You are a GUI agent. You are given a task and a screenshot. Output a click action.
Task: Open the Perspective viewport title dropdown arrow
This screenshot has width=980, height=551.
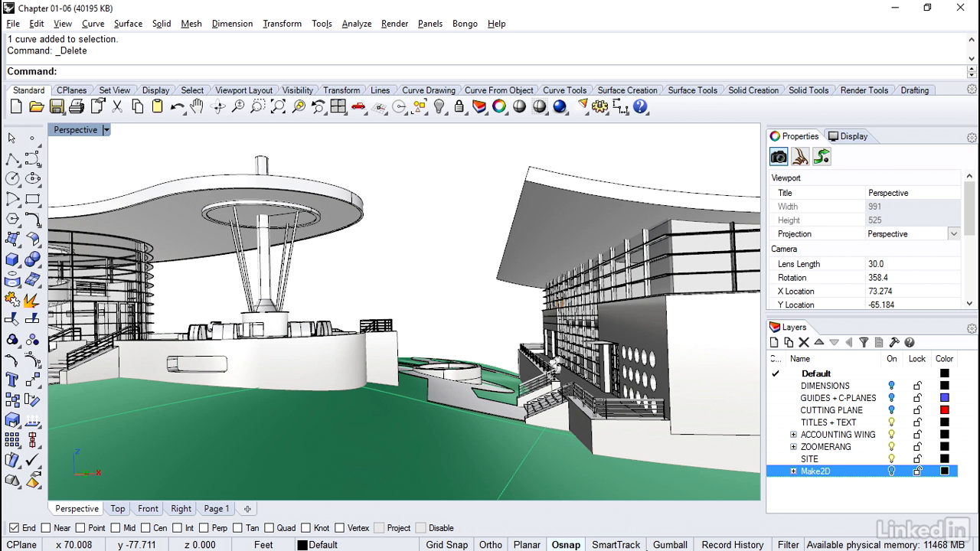point(106,130)
